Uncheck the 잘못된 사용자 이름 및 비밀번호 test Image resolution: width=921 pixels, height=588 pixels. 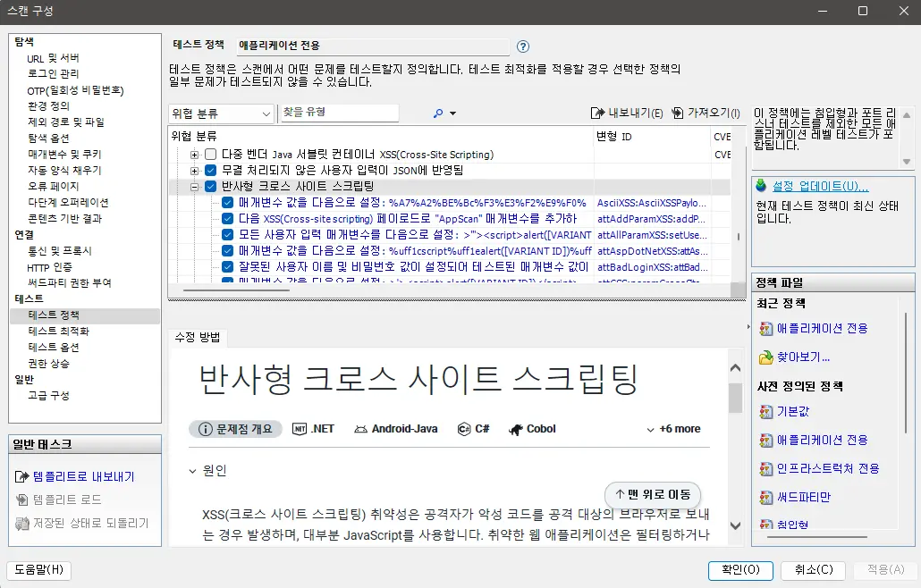[x=226, y=266]
